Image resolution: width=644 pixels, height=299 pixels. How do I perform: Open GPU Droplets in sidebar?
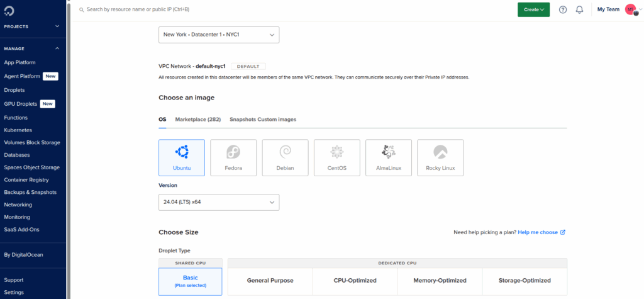point(21,104)
